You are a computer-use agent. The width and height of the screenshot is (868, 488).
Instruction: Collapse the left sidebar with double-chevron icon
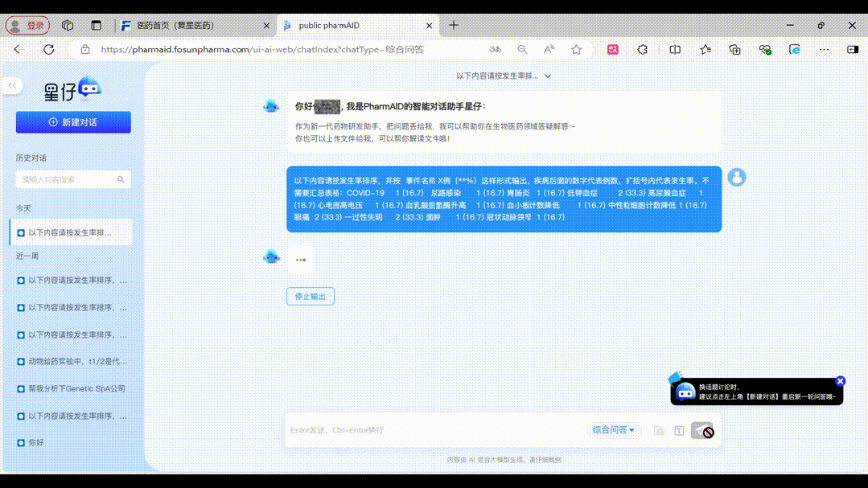[x=12, y=85]
